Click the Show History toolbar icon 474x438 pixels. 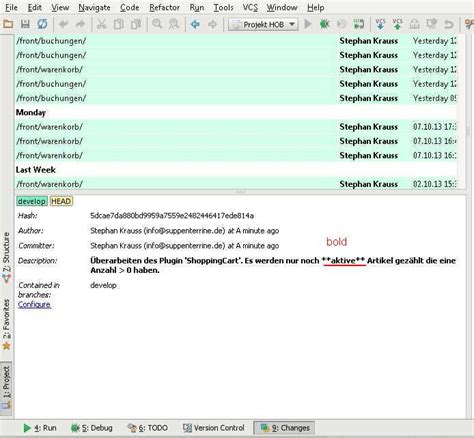point(432,24)
